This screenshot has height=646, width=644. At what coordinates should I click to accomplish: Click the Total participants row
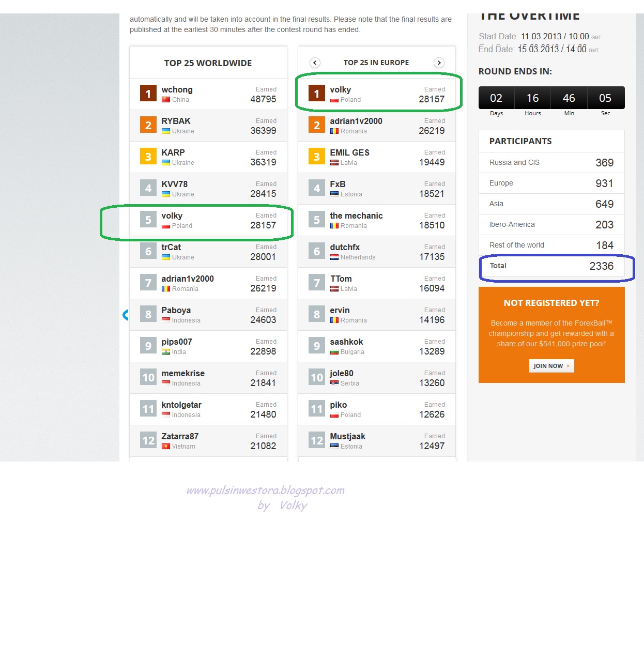[551, 266]
